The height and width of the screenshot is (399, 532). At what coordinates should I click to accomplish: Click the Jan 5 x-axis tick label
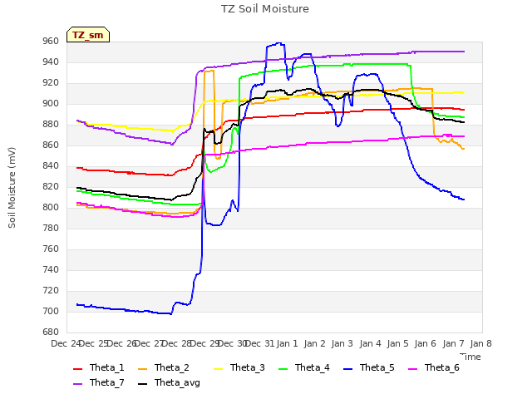point(398,343)
